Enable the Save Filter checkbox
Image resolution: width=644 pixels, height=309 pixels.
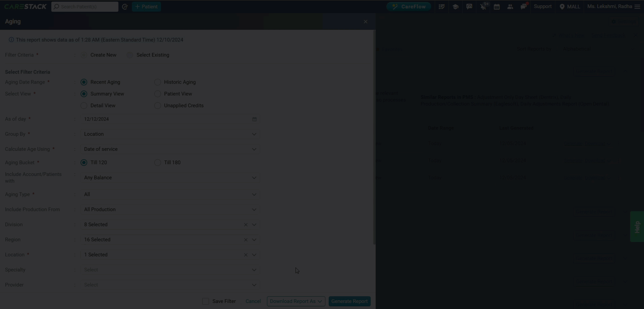[205, 301]
